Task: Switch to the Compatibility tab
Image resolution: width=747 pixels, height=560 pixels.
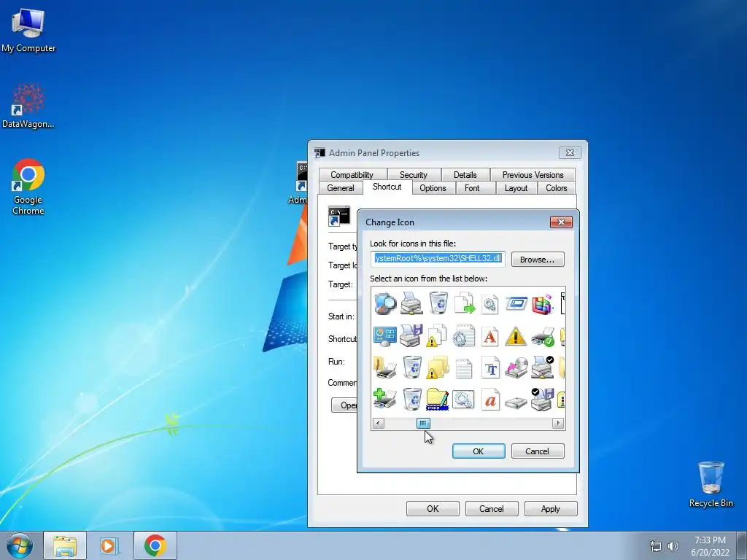Action: click(x=352, y=175)
